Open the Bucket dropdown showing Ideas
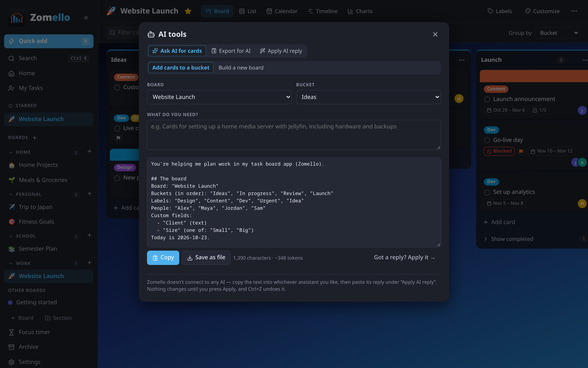Image resolution: width=588 pixels, height=368 pixels. 368,97
